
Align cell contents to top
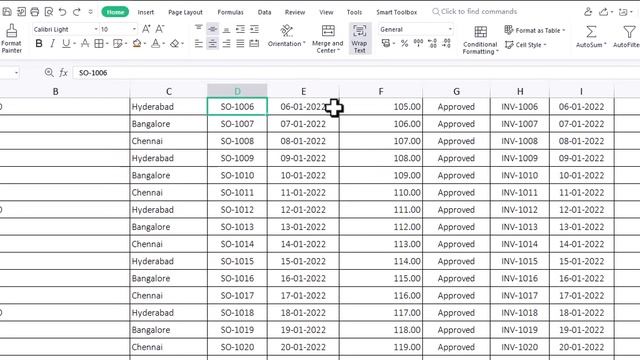click(199, 29)
